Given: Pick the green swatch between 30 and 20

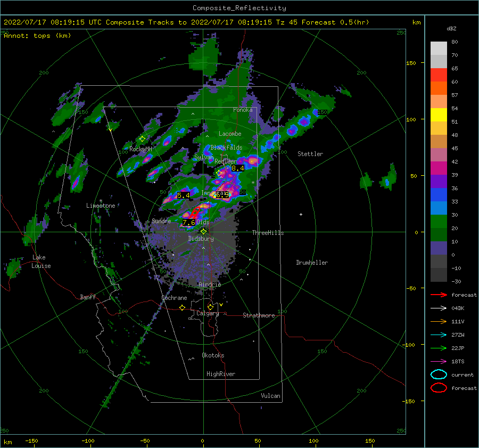Looking at the screenshot, I should pyautogui.click(x=439, y=221).
